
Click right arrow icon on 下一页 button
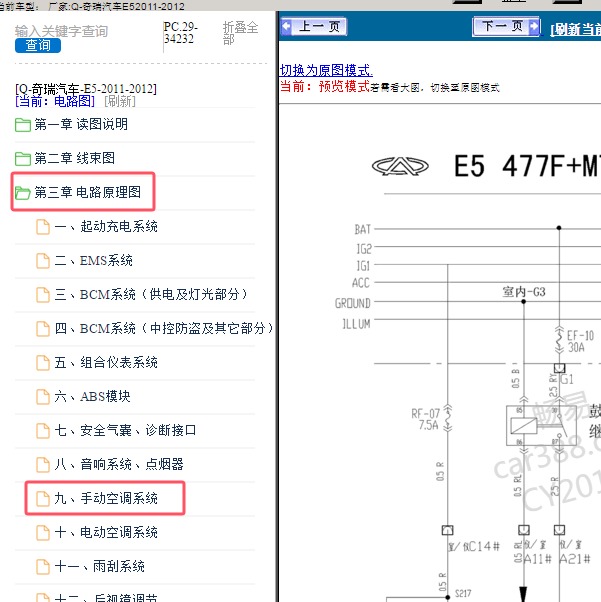point(534,26)
